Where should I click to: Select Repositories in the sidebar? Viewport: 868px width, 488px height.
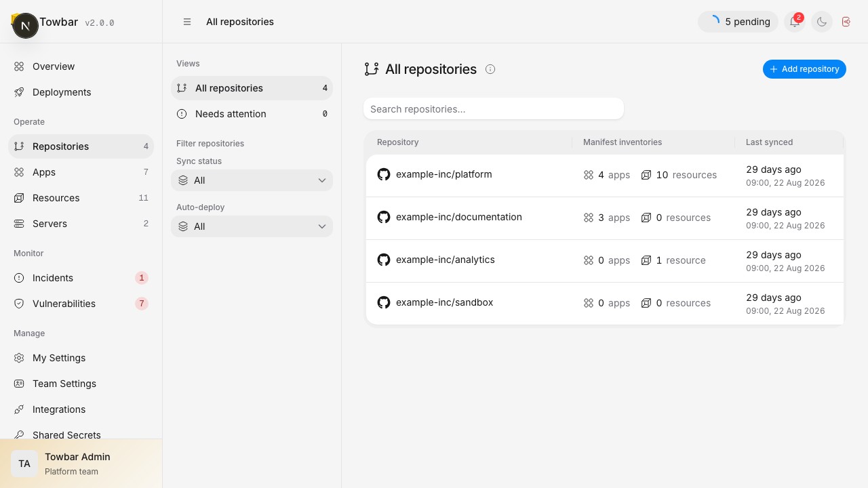(81, 146)
